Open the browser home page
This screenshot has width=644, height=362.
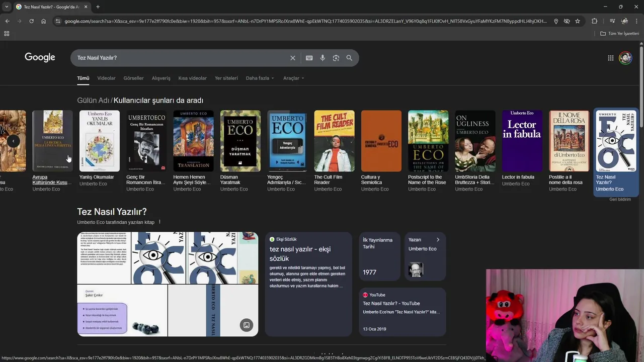(43, 21)
